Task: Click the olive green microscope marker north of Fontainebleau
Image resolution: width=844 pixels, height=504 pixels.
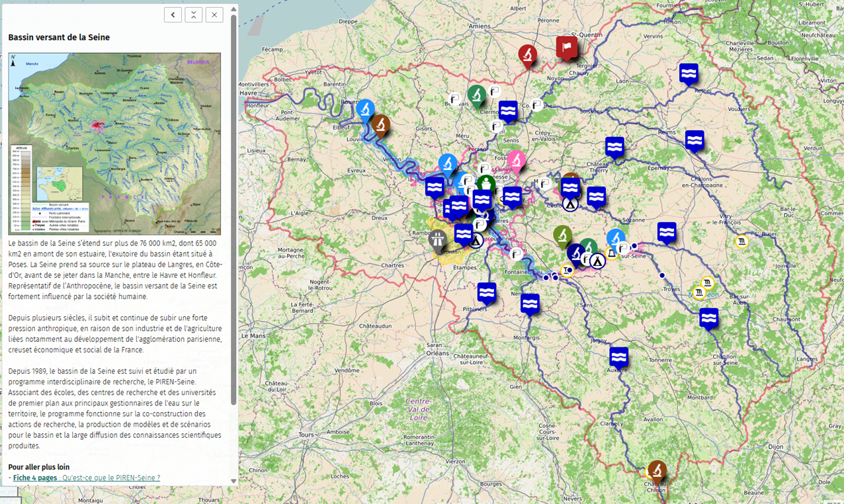Action: (x=562, y=235)
